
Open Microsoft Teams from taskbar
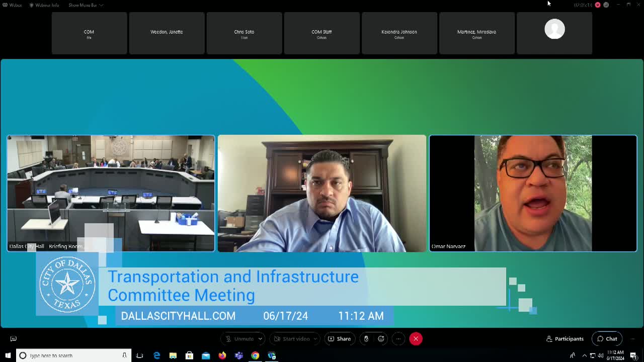(238, 355)
